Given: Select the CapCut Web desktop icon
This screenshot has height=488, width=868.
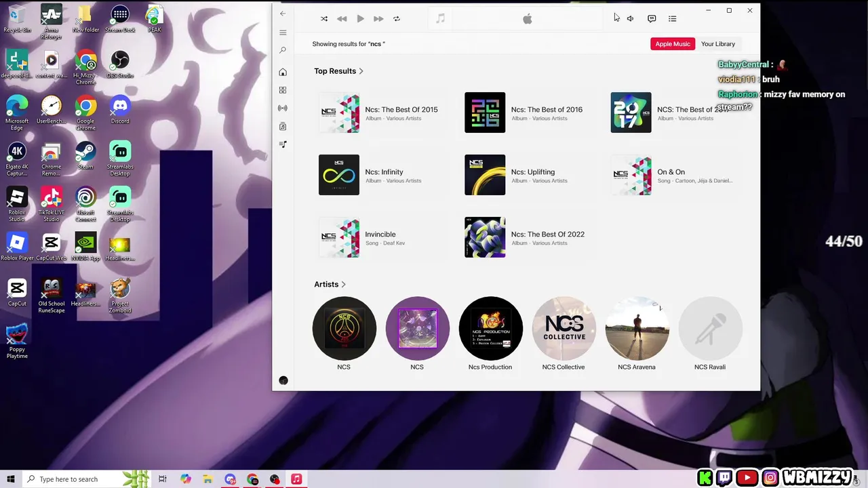Looking at the screenshot, I should click(51, 247).
